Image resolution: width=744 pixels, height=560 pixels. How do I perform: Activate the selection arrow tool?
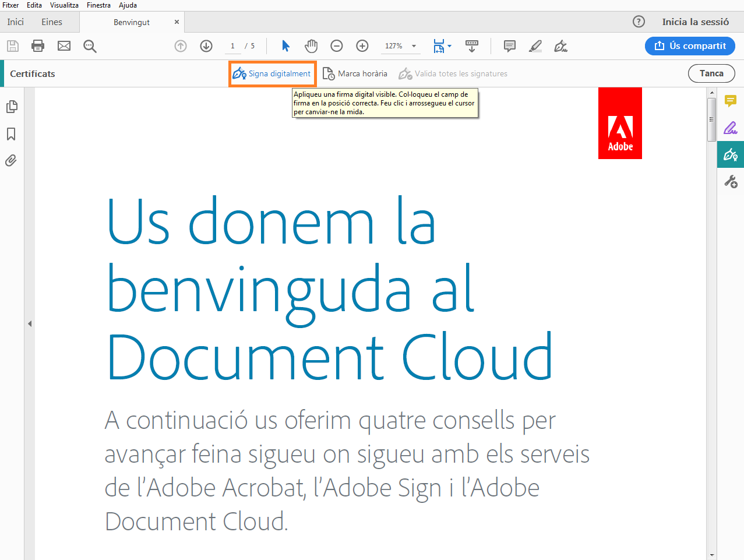[x=285, y=46]
